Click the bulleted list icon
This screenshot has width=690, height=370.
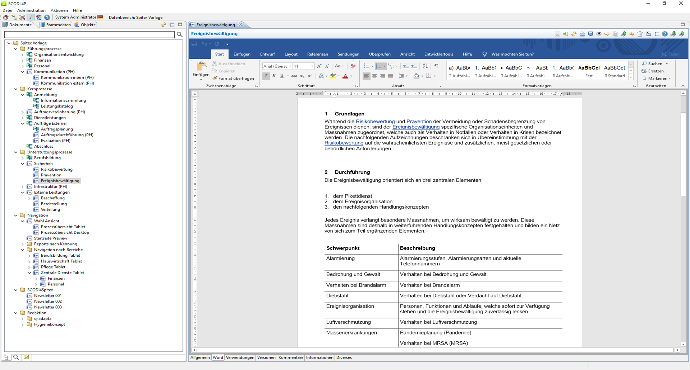(367, 66)
